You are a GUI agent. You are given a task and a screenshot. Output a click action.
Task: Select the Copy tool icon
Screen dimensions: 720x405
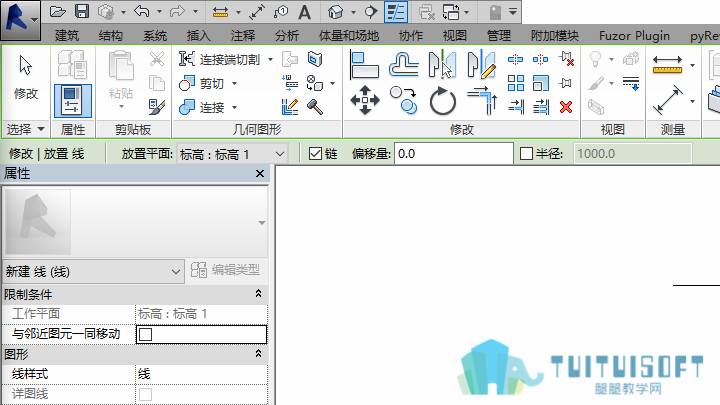point(403,100)
